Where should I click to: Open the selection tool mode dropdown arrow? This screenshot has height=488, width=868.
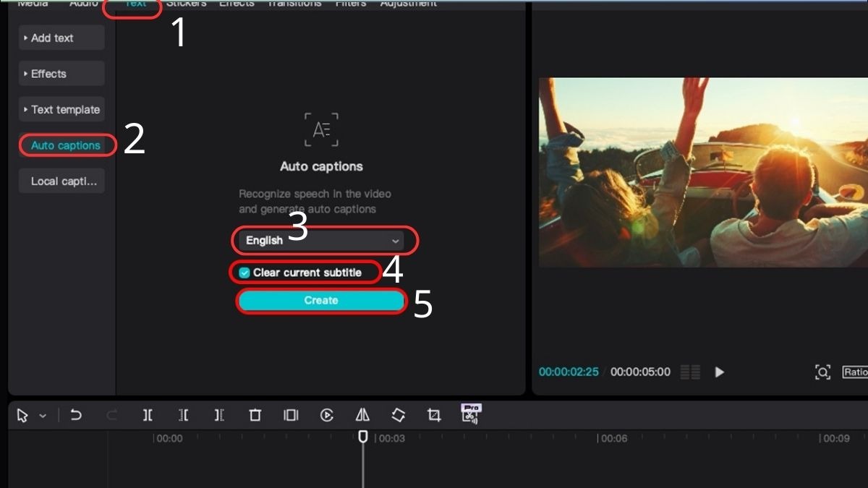click(43, 416)
